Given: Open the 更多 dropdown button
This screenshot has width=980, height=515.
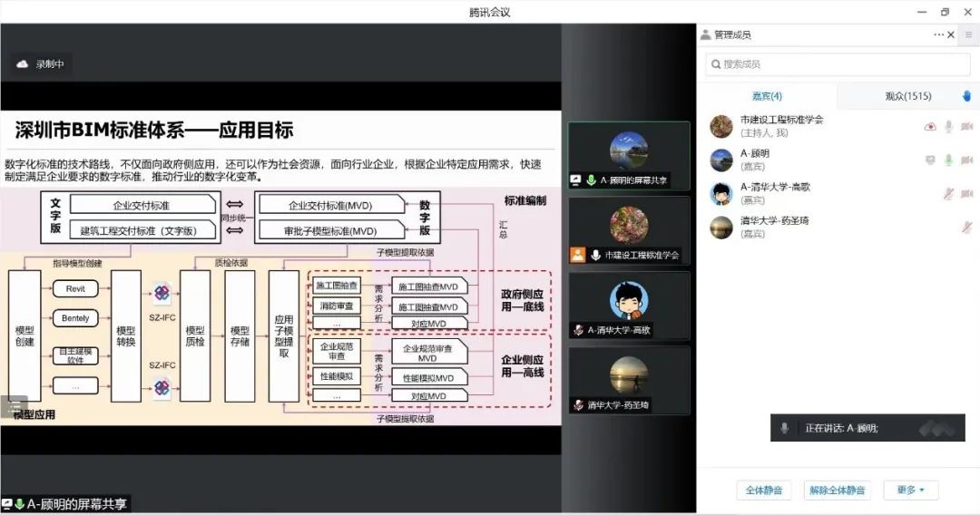Looking at the screenshot, I should (x=910, y=491).
